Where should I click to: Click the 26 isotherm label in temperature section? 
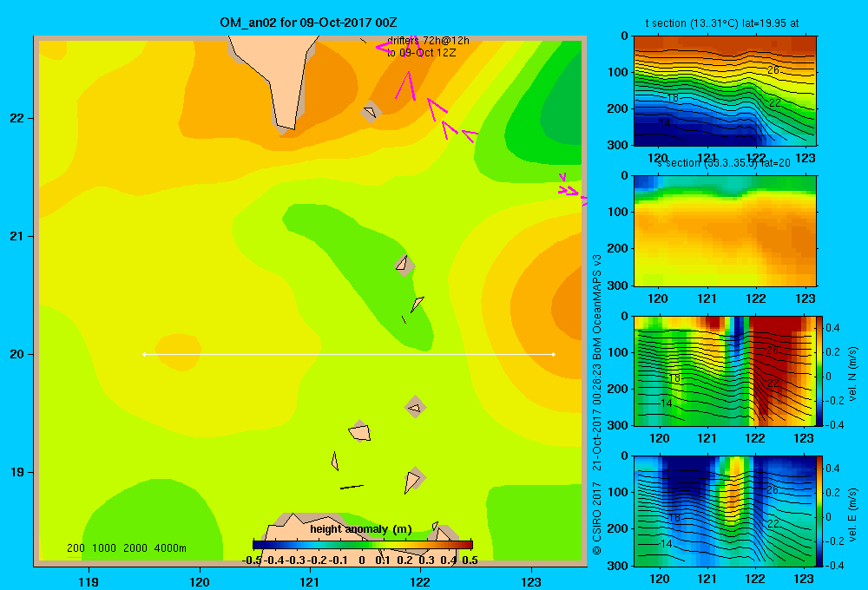coord(773,70)
